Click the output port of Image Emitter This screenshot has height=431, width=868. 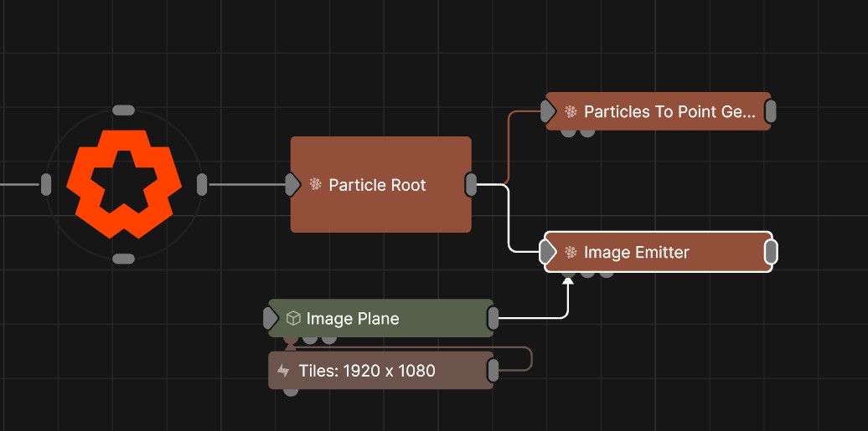771,252
